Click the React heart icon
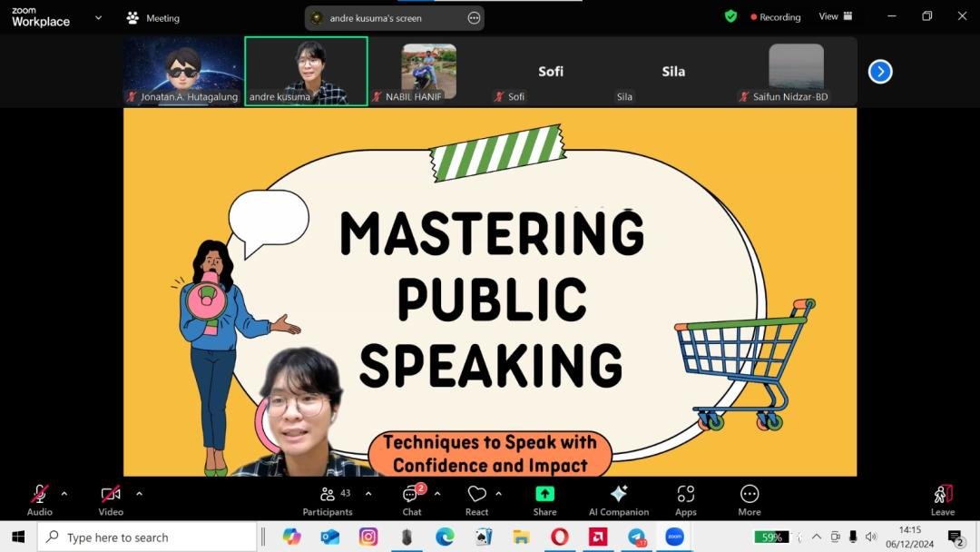 tap(477, 499)
